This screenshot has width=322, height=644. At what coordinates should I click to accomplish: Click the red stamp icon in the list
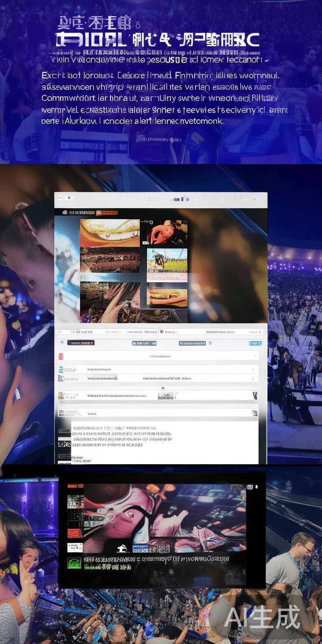click(x=61, y=356)
